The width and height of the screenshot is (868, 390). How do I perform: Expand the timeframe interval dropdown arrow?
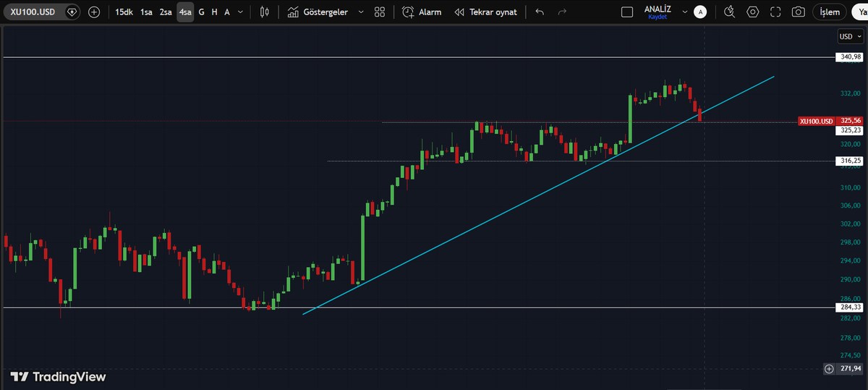(242, 12)
